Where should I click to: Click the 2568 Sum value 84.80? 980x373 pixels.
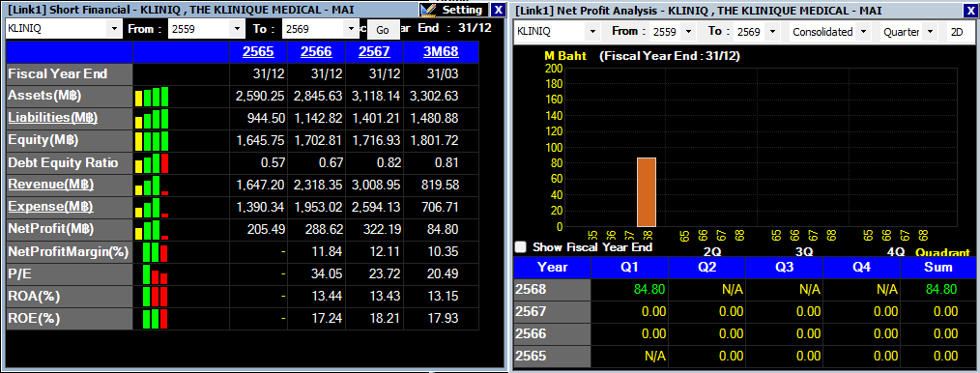[x=940, y=290]
